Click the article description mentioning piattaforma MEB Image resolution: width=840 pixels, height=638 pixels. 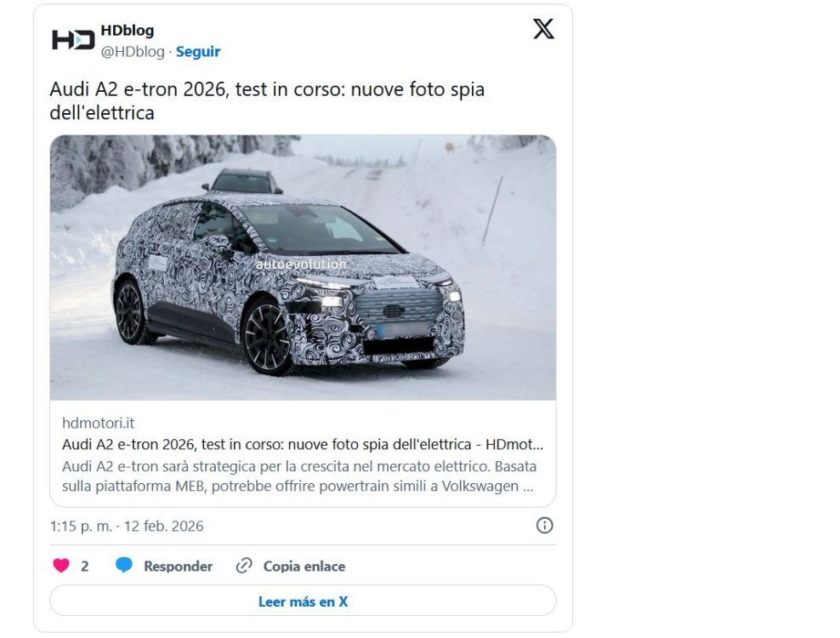pyautogui.click(x=298, y=476)
